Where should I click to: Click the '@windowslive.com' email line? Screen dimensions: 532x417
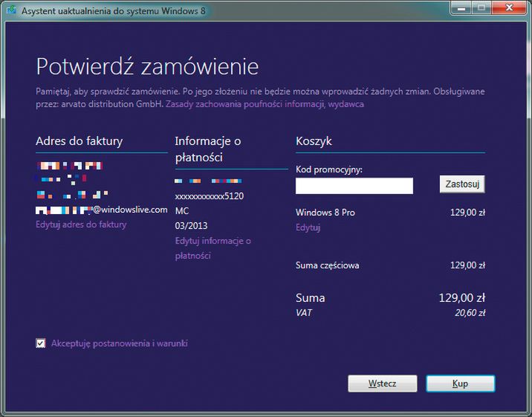pyautogui.click(x=102, y=210)
